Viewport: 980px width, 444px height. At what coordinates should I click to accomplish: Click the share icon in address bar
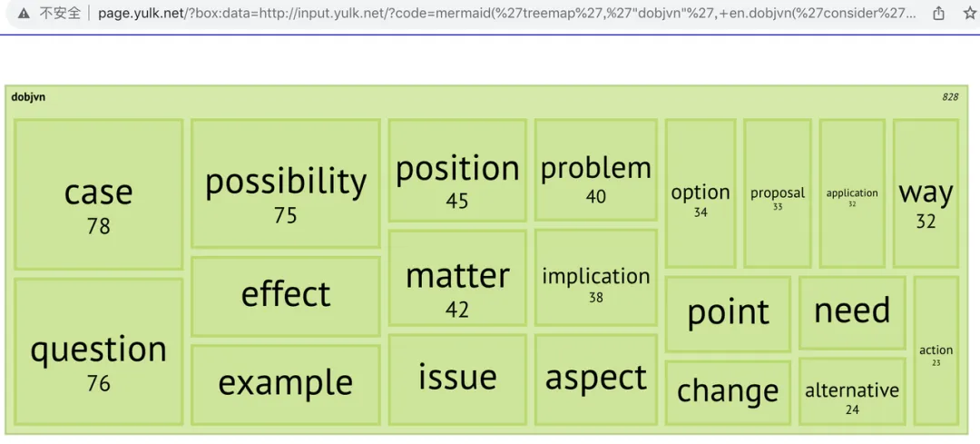(939, 14)
